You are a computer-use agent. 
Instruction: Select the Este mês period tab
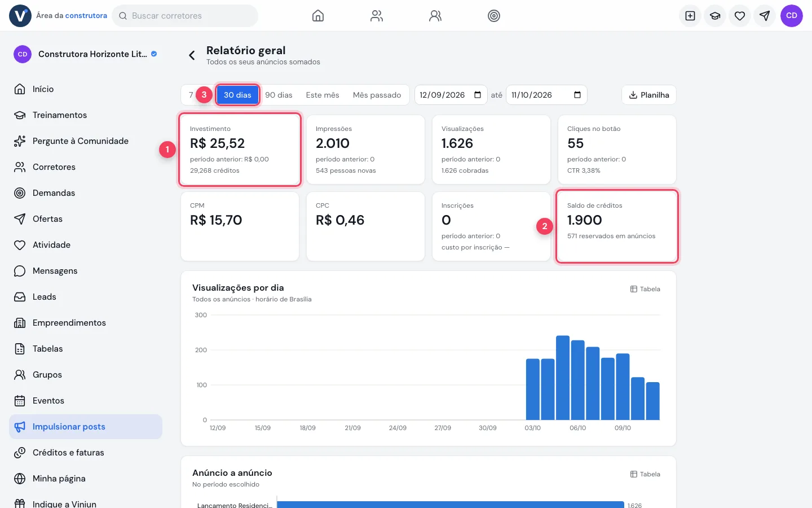click(323, 95)
